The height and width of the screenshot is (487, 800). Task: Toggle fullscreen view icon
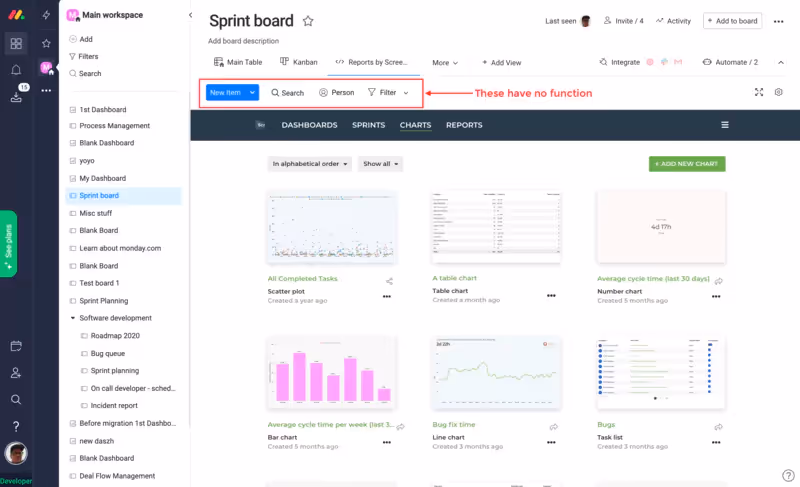click(759, 92)
